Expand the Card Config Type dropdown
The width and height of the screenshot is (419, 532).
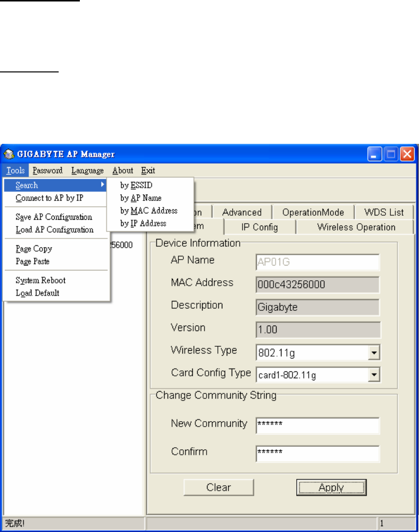point(374,375)
